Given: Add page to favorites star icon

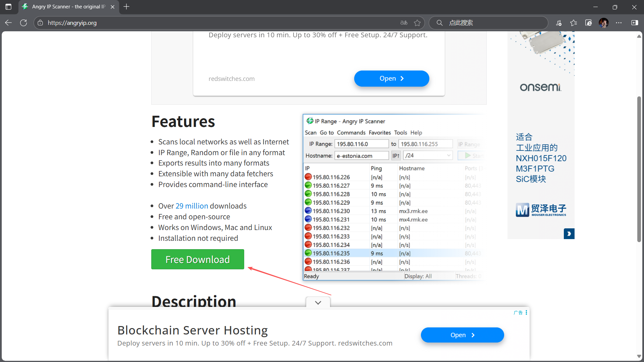Looking at the screenshot, I should pyautogui.click(x=417, y=22).
